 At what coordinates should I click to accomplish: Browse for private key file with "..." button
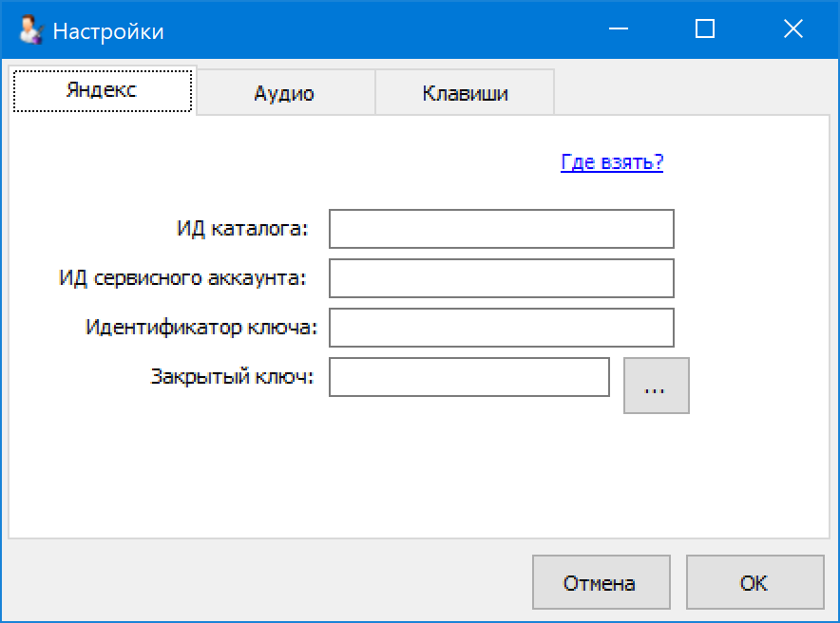656,386
